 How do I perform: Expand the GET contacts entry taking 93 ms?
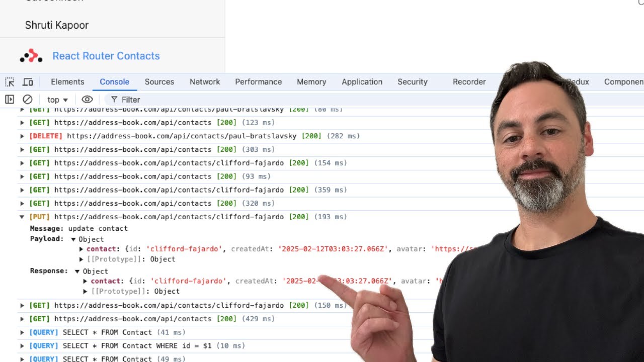[x=22, y=176]
